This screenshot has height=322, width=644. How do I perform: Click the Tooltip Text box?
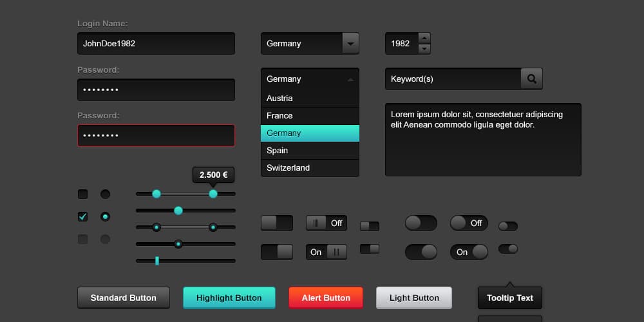pyautogui.click(x=510, y=298)
